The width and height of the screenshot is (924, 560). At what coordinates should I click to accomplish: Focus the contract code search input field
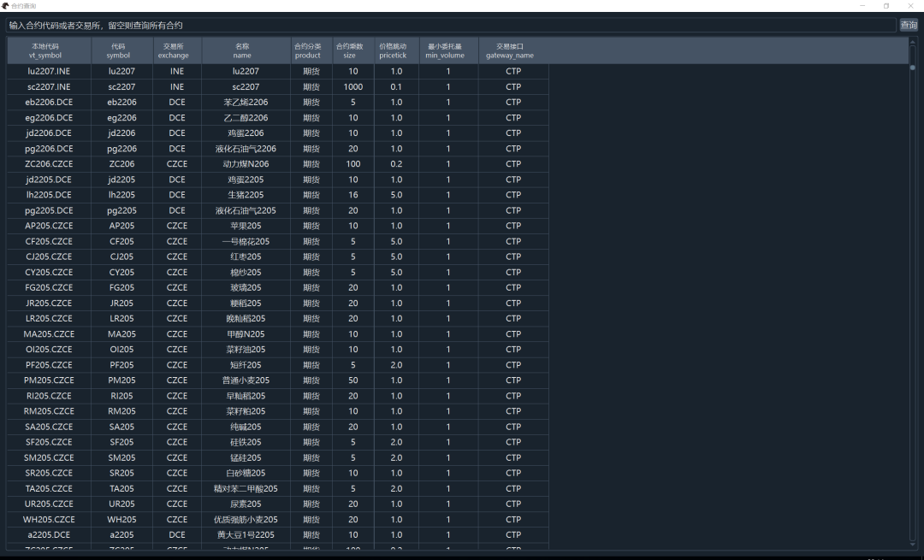(x=452, y=26)
